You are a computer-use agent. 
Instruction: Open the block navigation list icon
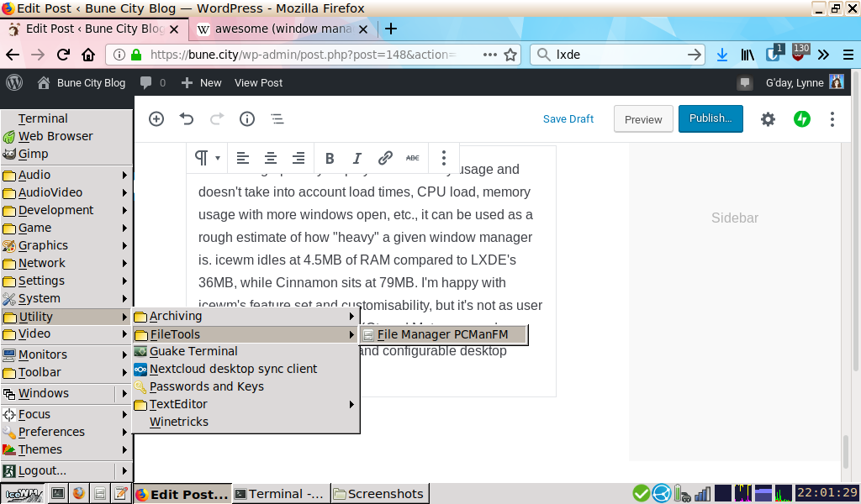click(277, 119)
